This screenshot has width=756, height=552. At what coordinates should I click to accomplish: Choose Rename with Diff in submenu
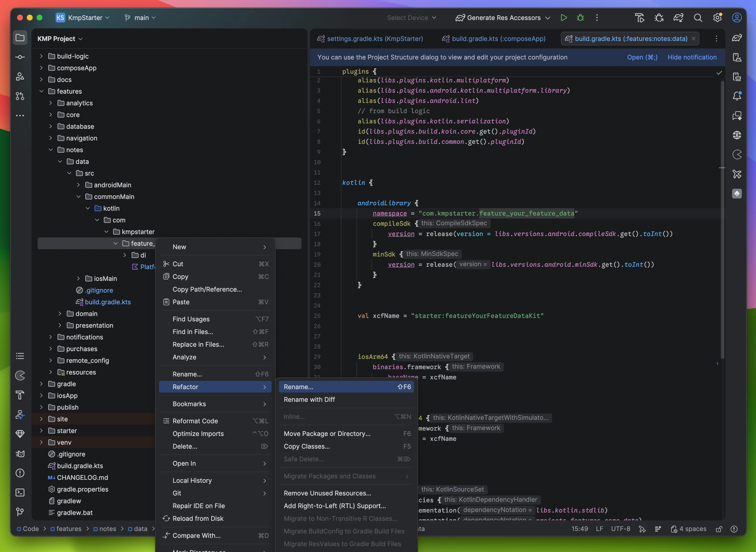pyautogui.click(x=309, y=400)
